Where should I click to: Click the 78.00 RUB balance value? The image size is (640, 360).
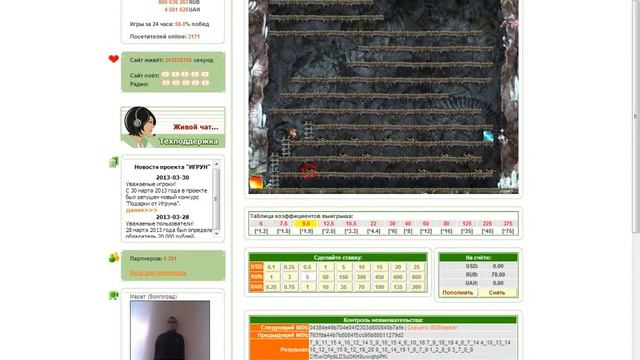[x=498, y=274]
